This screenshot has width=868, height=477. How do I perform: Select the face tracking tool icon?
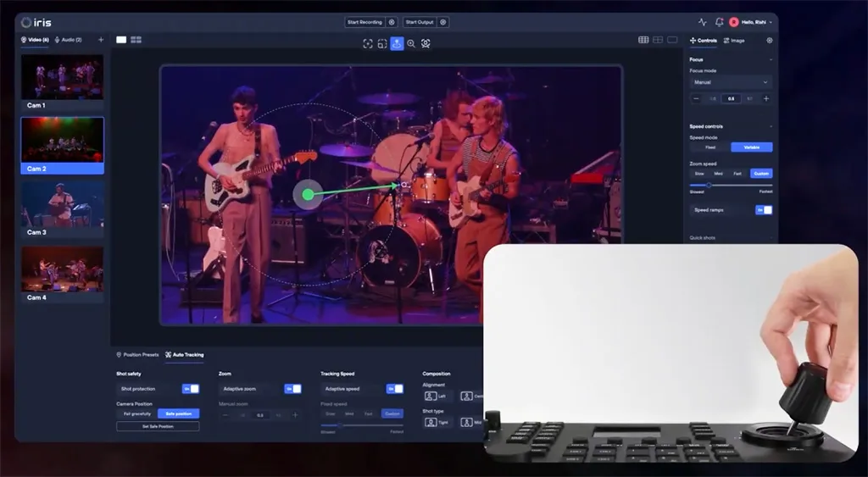click(x=426, y=43)
